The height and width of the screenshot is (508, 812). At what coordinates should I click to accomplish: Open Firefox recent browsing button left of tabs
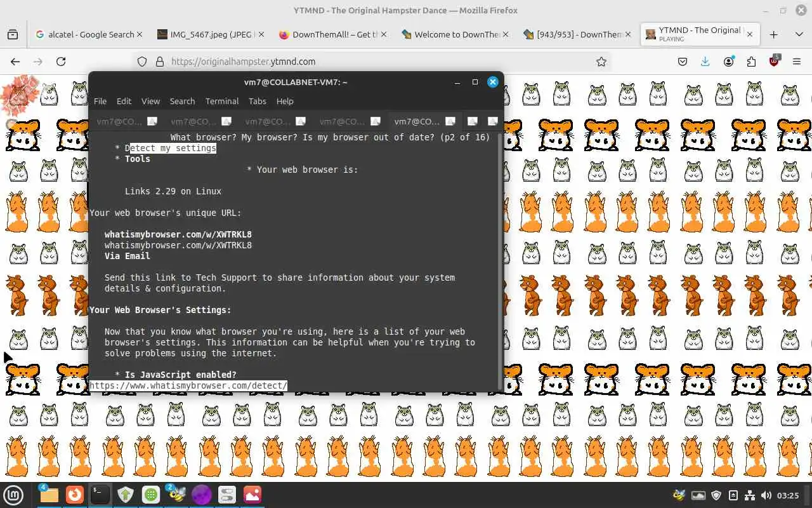(13, 34)
